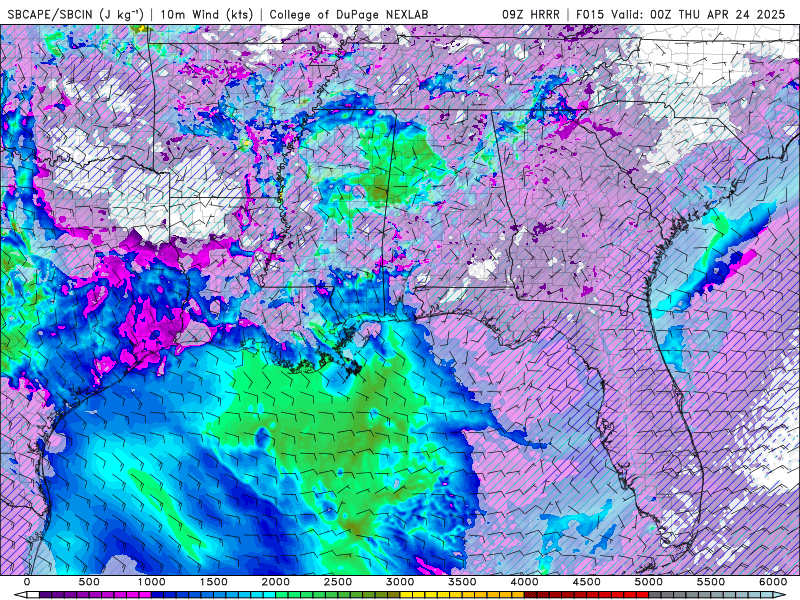The image size is (800, 600).
Task: Click the 10m Wind (kts) label
Action: (207, 14)
